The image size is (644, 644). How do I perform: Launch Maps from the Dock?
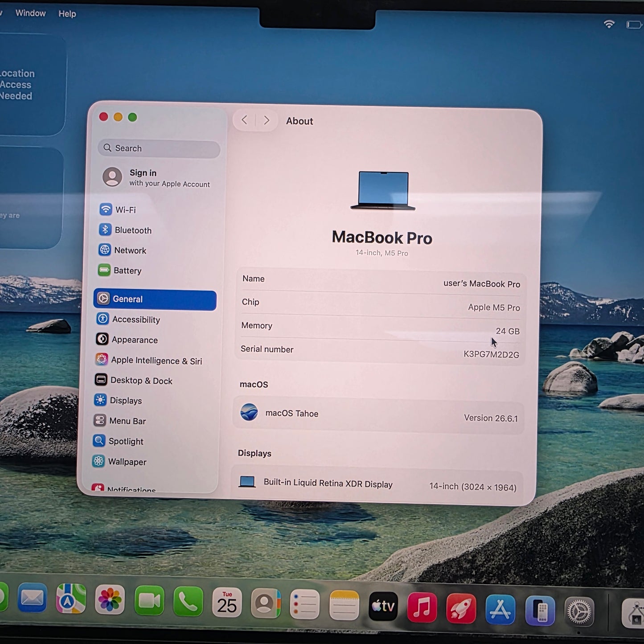[71, 599]
